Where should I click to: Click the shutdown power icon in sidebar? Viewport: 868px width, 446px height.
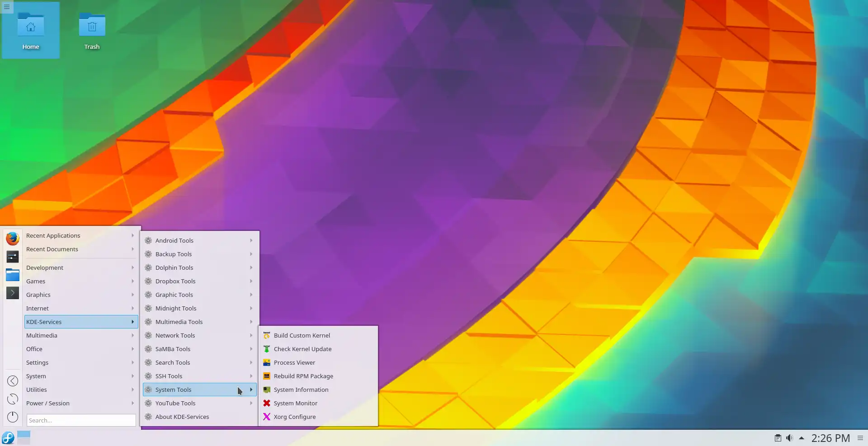[x=13, y=417]
